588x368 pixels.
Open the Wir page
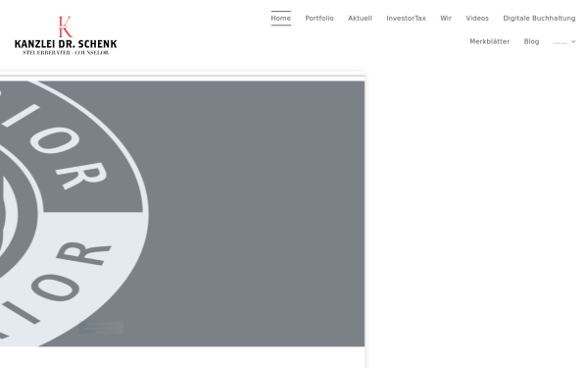pos(446,19)
